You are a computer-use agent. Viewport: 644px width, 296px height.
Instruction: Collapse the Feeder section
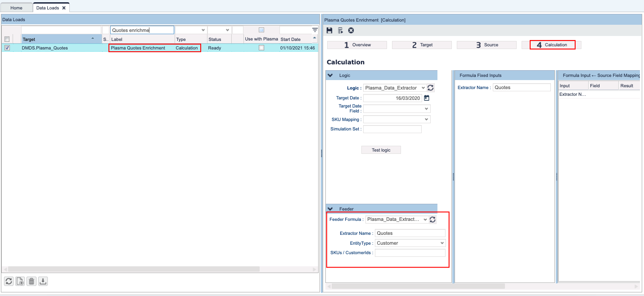pos(330,208)
